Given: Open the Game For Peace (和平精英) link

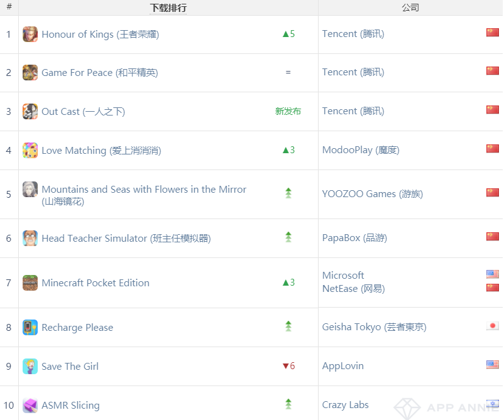Looking at the screenshot, I should click(100, 73).
